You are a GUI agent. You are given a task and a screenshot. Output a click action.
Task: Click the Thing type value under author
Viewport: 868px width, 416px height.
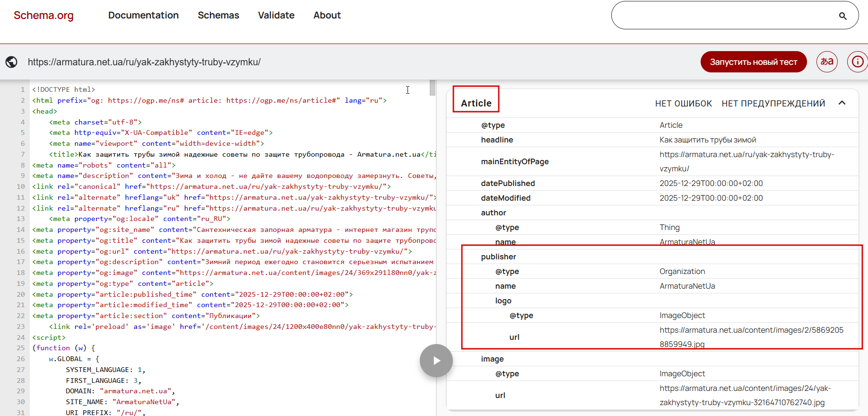tap(669, 227)
